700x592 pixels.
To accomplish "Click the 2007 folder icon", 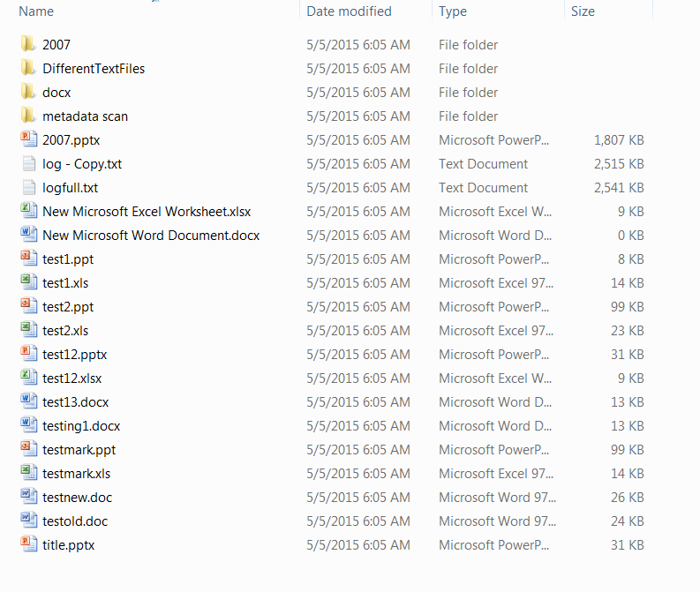I will tap(28, 44).
